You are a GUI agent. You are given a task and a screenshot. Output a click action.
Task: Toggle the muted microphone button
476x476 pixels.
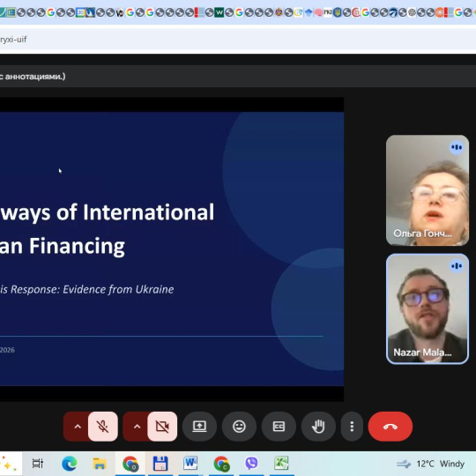(x=103, y=427)
